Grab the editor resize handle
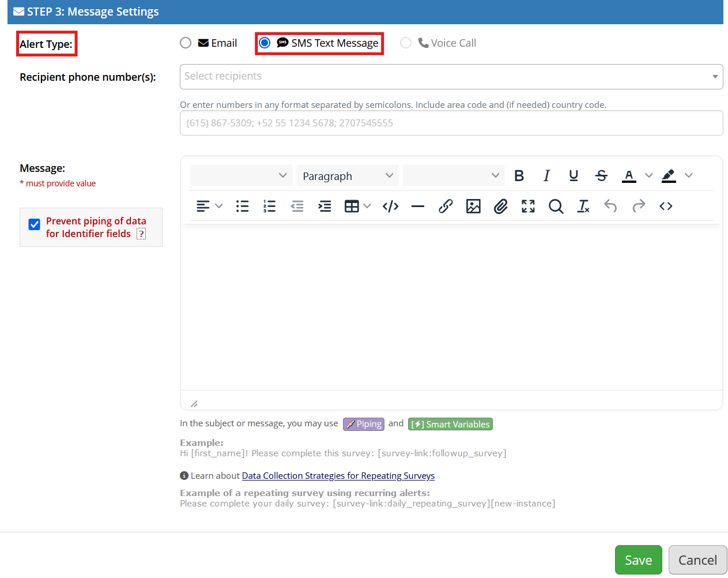Viewport: 728px width, 578px height. click(194, 403)
